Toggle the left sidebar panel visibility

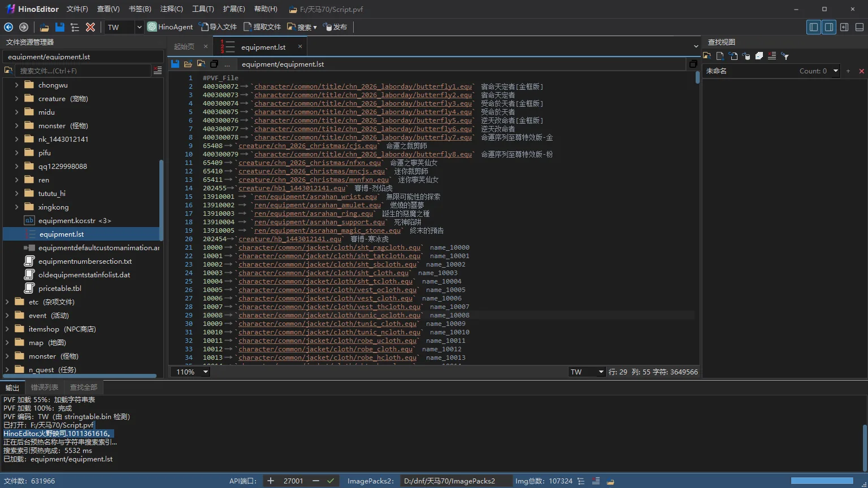814,27
